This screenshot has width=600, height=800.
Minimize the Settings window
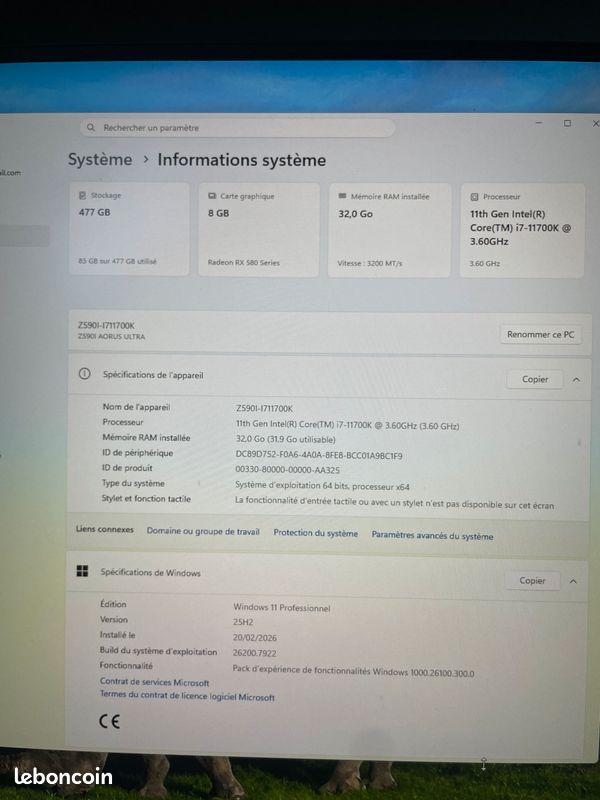539,122
